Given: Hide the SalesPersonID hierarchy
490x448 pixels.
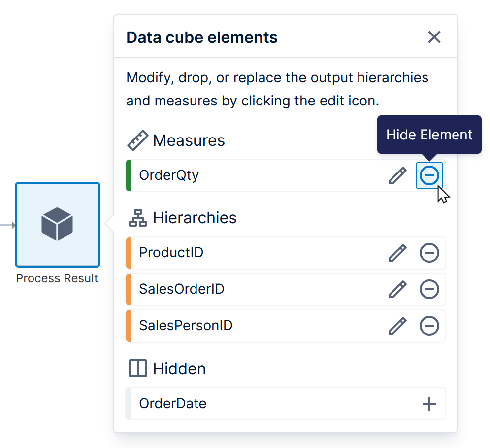Looking at the screenshot, I should [x=429, y=326].
